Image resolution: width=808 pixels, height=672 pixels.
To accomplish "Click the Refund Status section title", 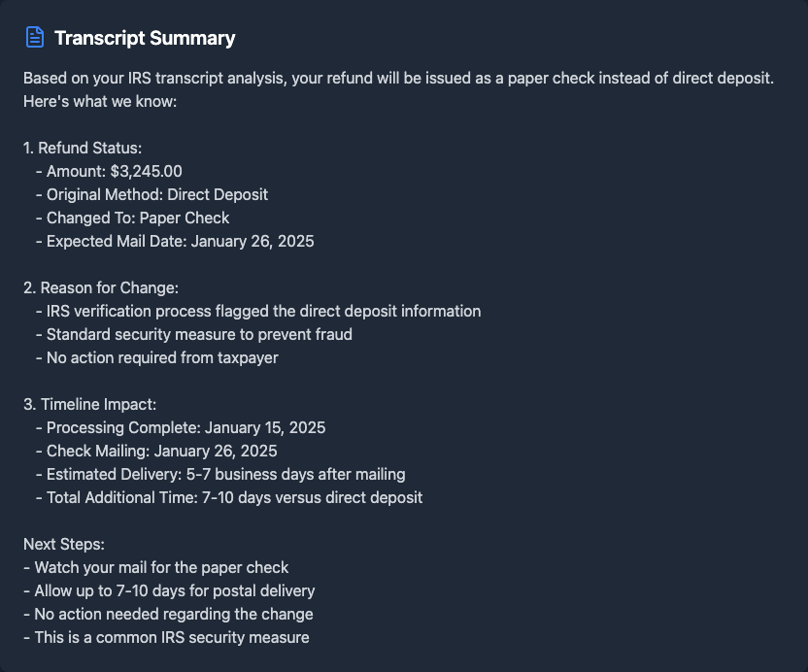I will point(83,148).
